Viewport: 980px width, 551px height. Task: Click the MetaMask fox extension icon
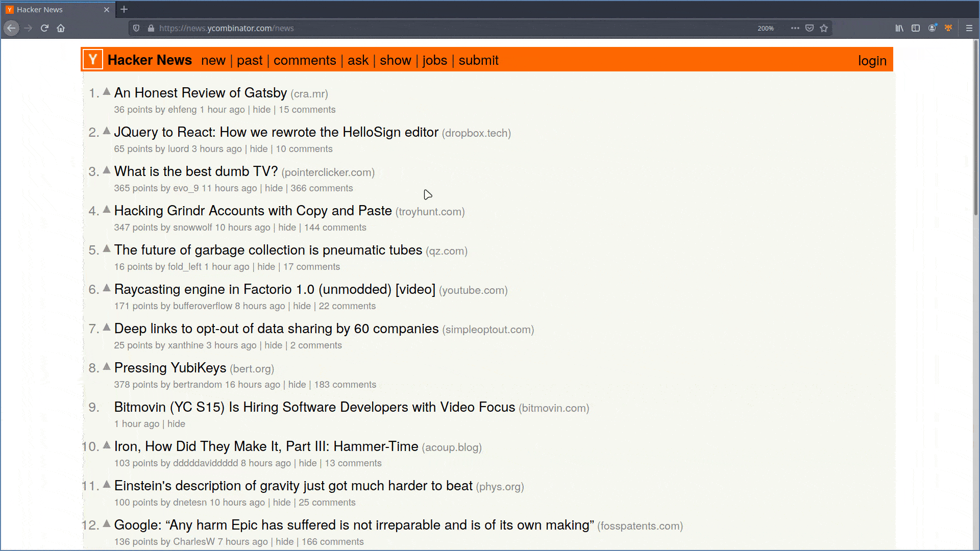[948, 28]
